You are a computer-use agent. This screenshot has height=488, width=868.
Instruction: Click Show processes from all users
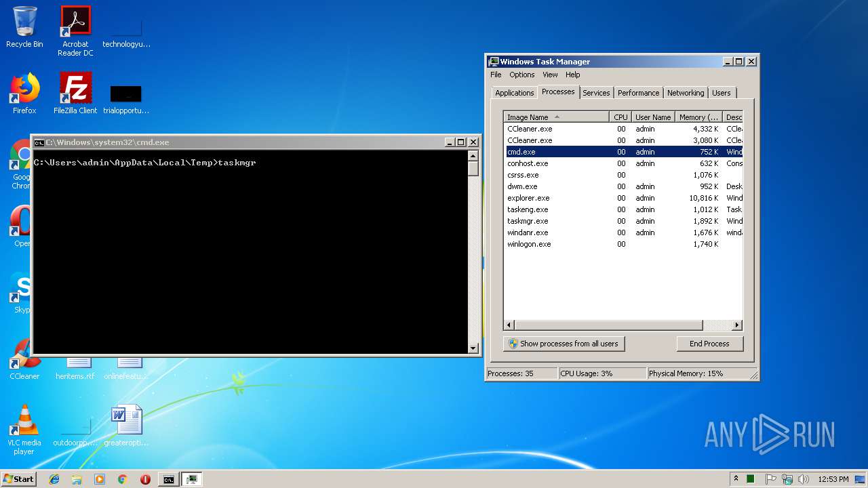pos(564,344)
